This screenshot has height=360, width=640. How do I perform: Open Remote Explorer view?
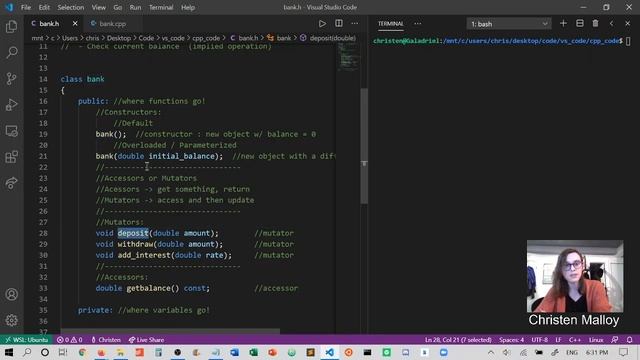[11, 131]
